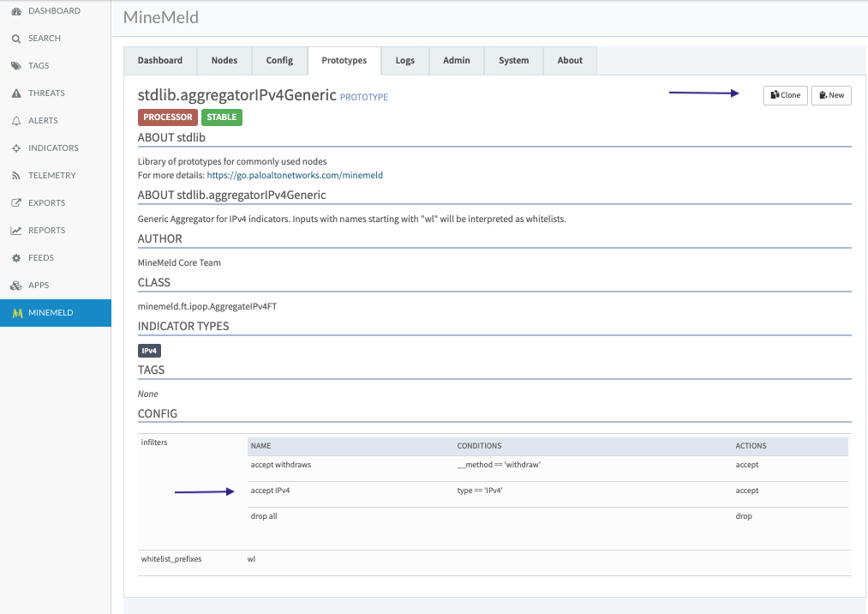The image size is (868, 614).
Task: Open the Config tab
Action: tap(279, 61)
